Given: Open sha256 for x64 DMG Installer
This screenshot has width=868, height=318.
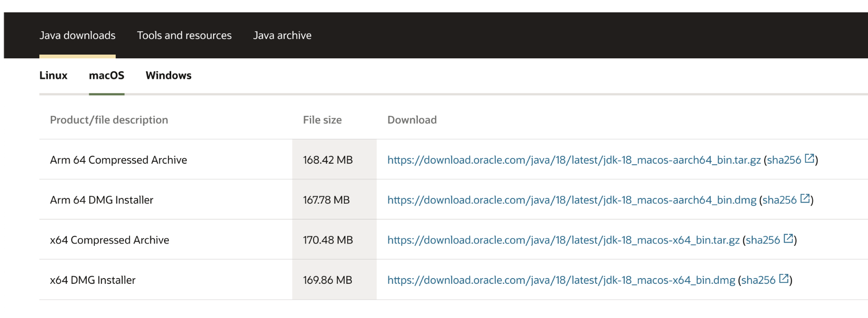Looking at the screenshot, I should point(758,280).
